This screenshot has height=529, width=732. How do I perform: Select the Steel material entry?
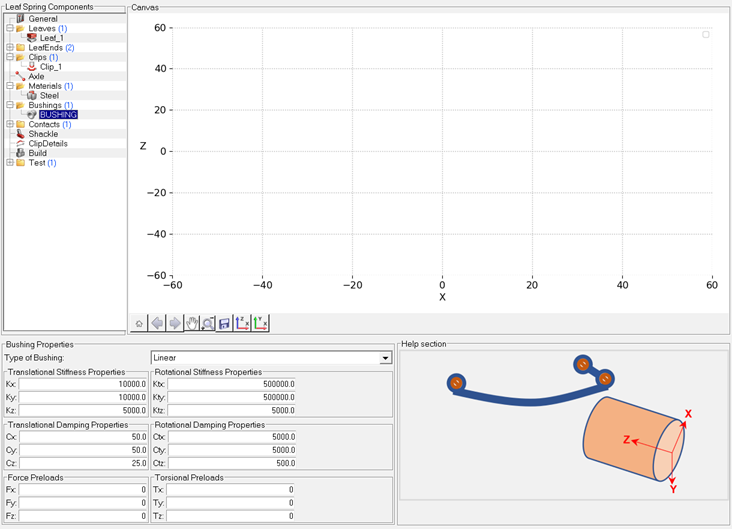(49, 96)
